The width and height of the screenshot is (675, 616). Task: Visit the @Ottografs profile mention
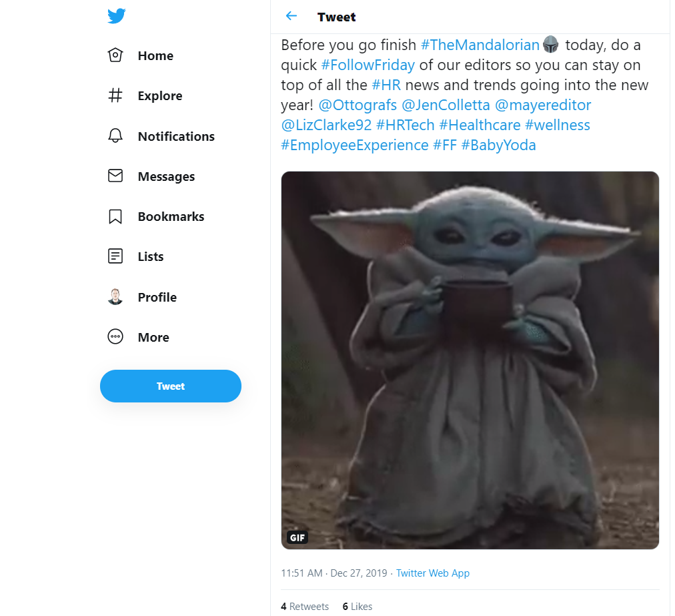pos(358,105)
